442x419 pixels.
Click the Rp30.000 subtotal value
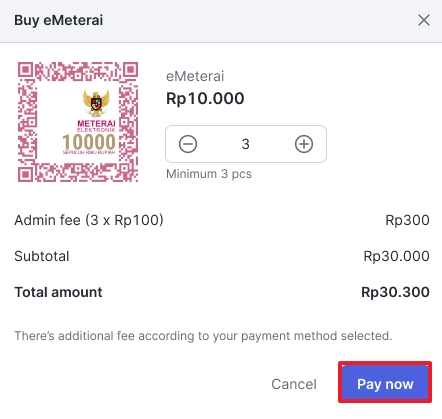[x=396, y=256]
